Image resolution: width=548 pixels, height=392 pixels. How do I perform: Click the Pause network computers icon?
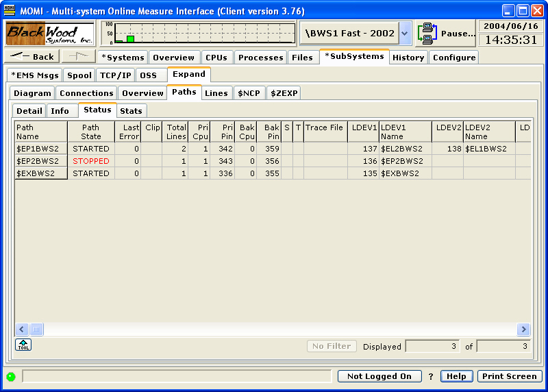pyautogui.click(x=427, y=33)
